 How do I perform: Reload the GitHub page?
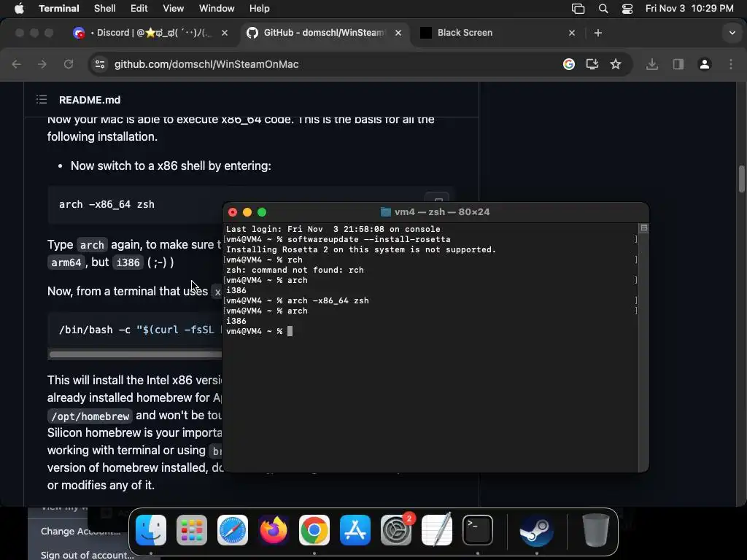(x=69, y=64)
